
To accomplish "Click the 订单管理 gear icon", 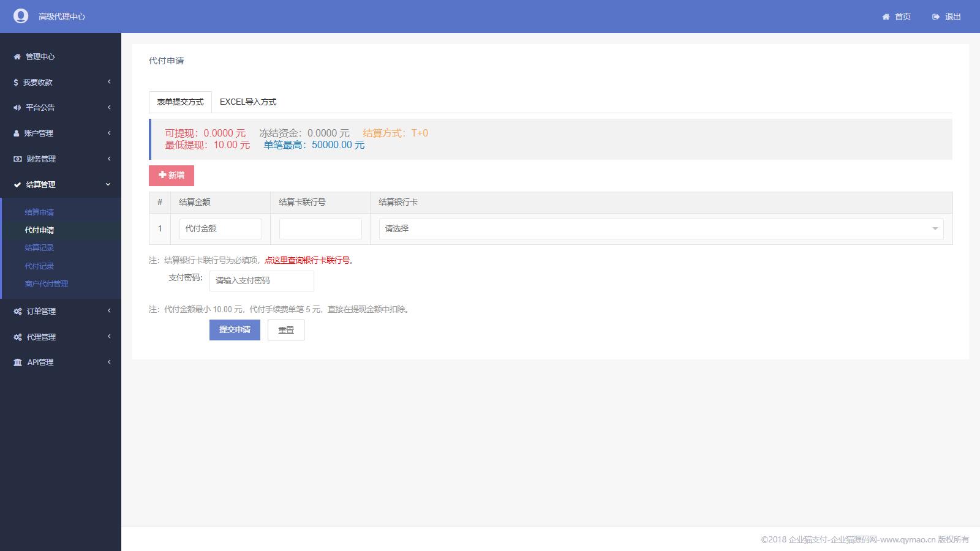I will 17,311.
